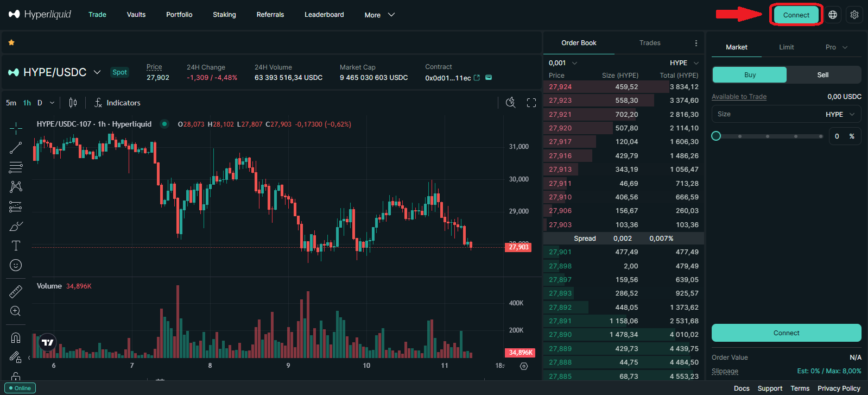Toggle chart fullscreen mode
Image resolution: width=868 pixels, height=395 pixels.
[x=531, y=103]
